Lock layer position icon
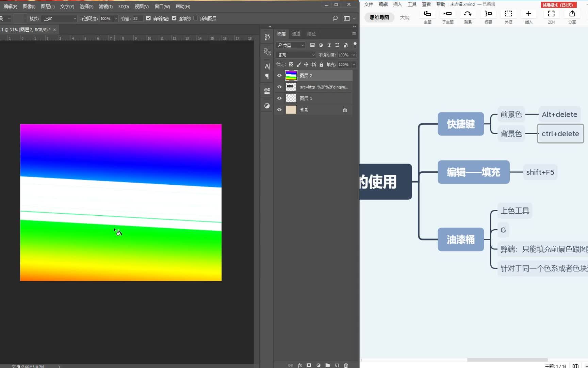This screenshot has height=368, width=588. (306, 64)
